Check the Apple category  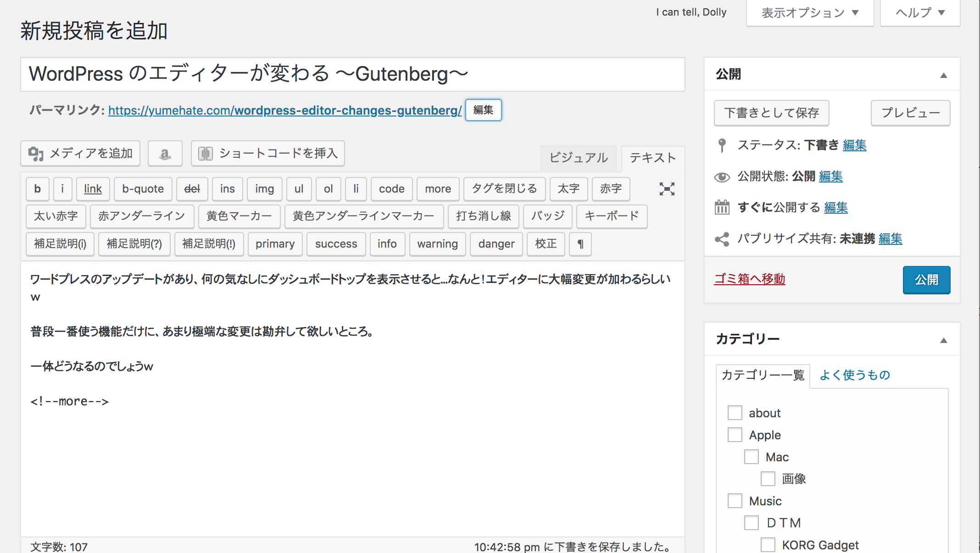(x=735, y=435)
